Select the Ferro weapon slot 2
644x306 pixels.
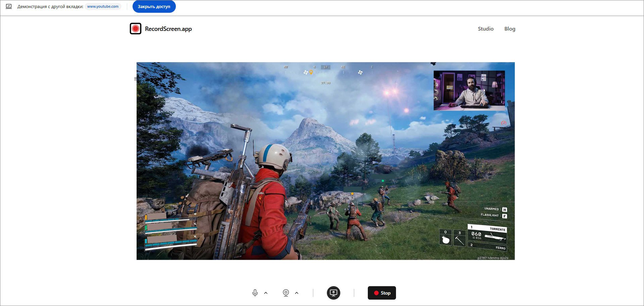487,247
